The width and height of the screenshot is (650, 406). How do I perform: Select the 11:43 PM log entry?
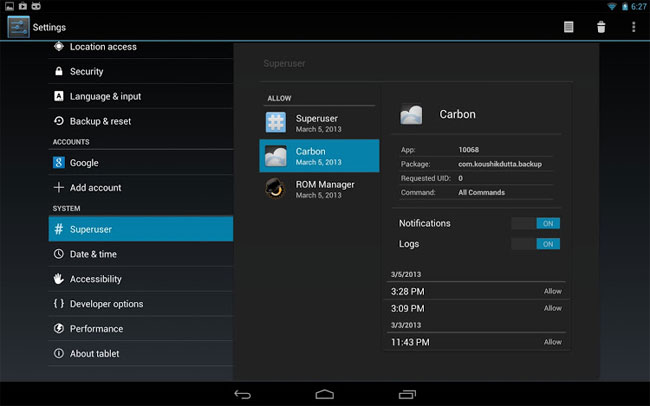coord(475,342)
